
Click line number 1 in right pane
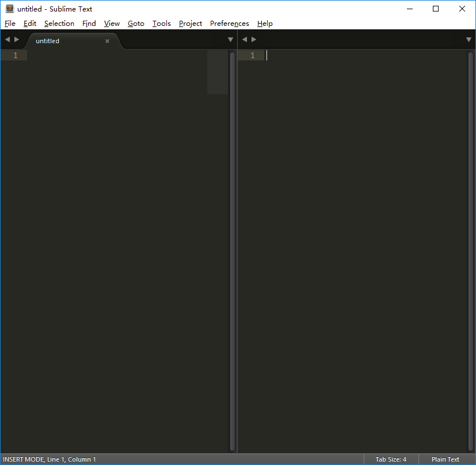(x=252, y=55)
